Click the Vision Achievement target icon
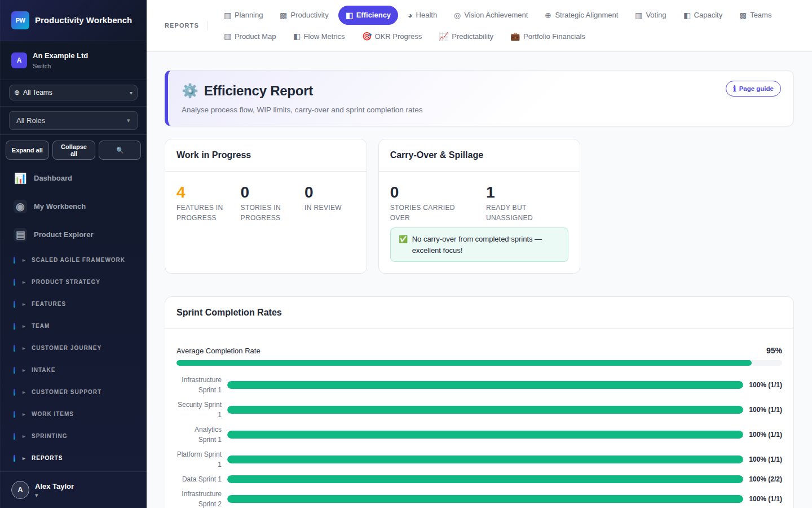This screenshot has width=812, height=508. (457, 16)
